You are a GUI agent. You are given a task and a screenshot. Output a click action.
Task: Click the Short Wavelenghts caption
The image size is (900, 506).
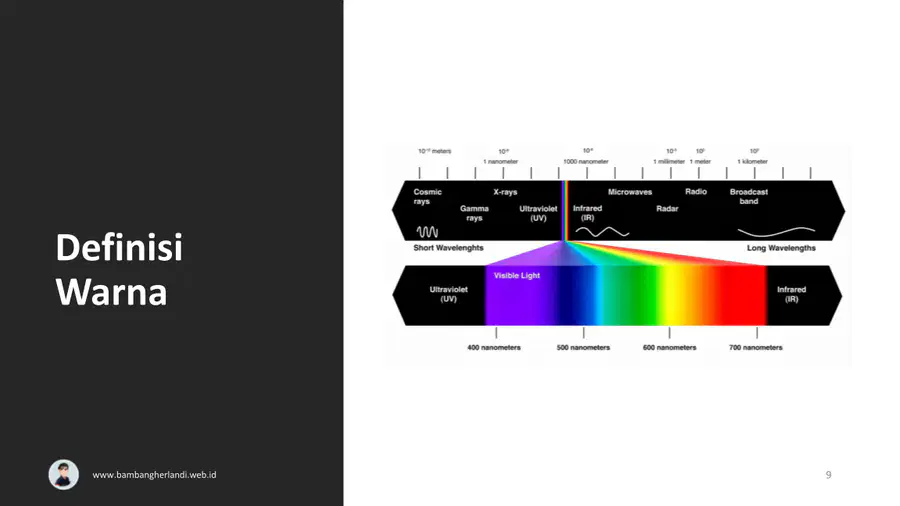[448, 248]
